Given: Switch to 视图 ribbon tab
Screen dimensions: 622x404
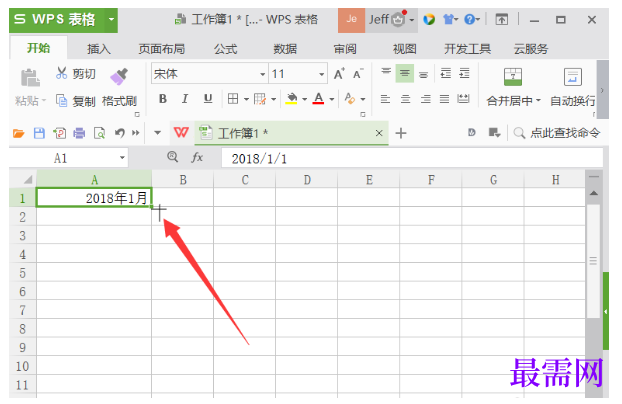Looking at the screenshot, I should tap(405, 49).
